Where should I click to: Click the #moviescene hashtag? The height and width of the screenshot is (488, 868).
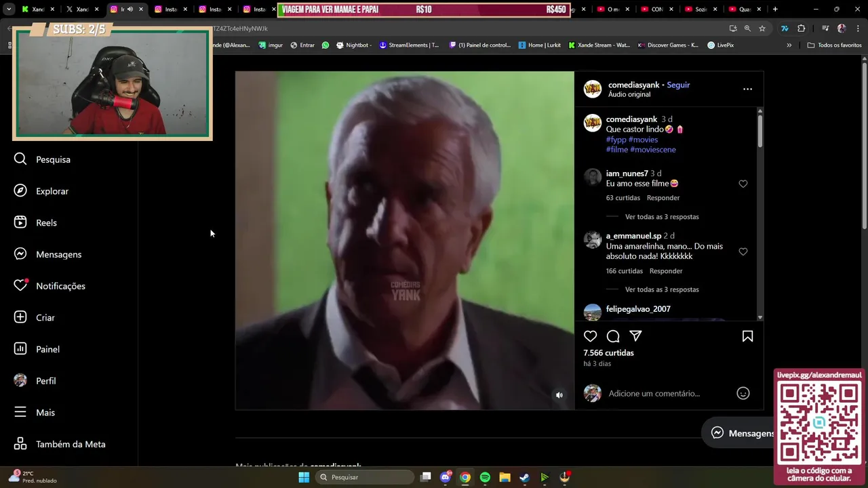(x=653, y=150)
